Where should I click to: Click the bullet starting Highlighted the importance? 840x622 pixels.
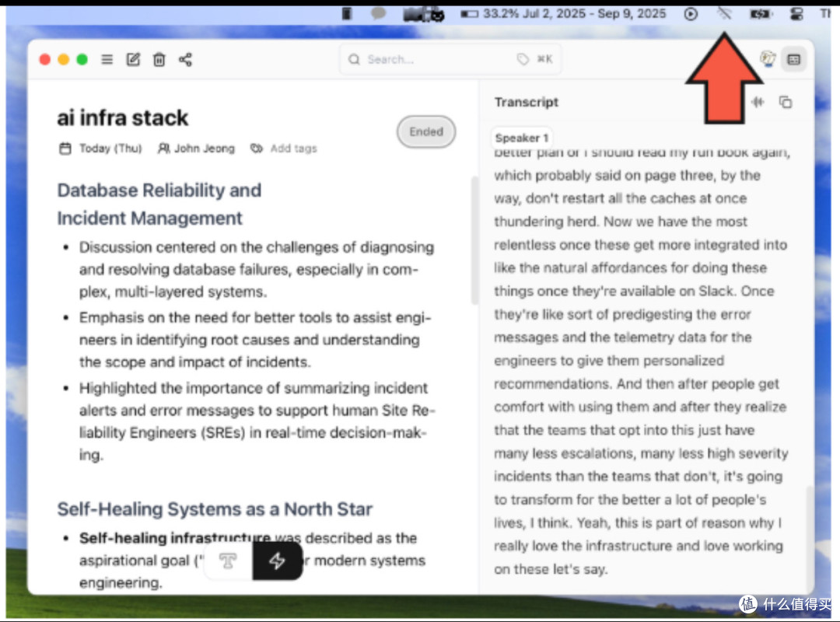point(257,421)
